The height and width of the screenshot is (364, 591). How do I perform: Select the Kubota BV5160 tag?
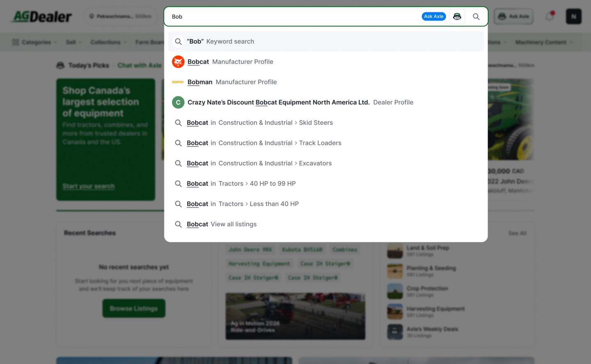(x=302, y=250)
